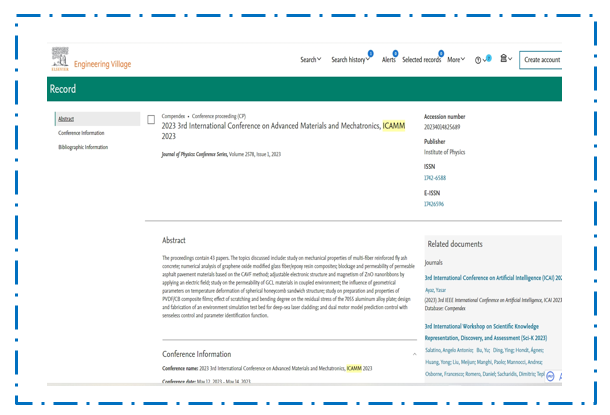Click the Journal of Physics: Conference Series source text

(195, 154)
